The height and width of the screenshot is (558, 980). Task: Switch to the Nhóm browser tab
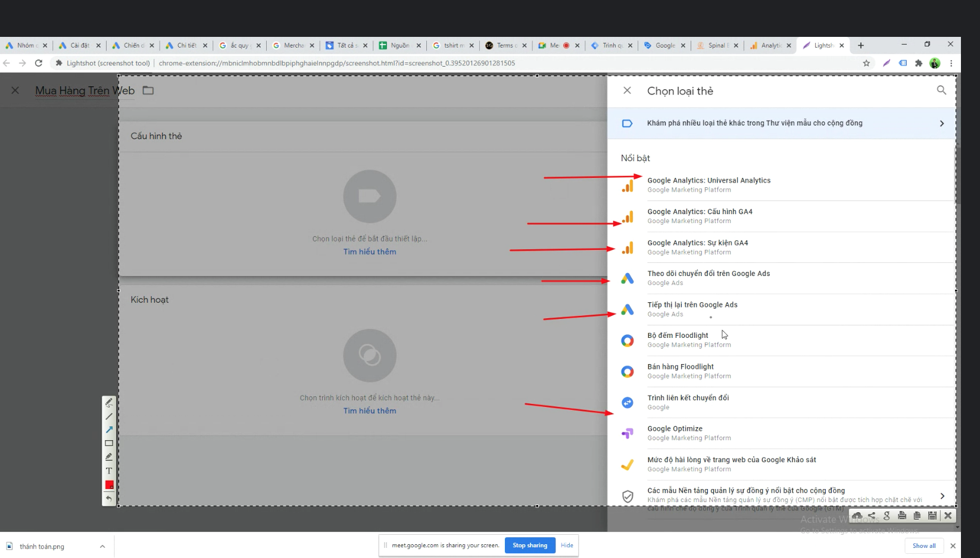point(26,45)
